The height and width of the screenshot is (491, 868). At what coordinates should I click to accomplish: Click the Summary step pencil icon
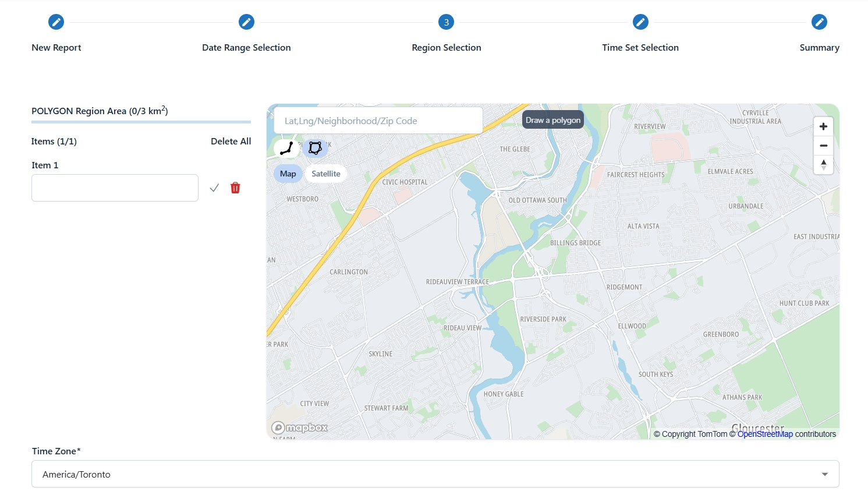point(819,22)
